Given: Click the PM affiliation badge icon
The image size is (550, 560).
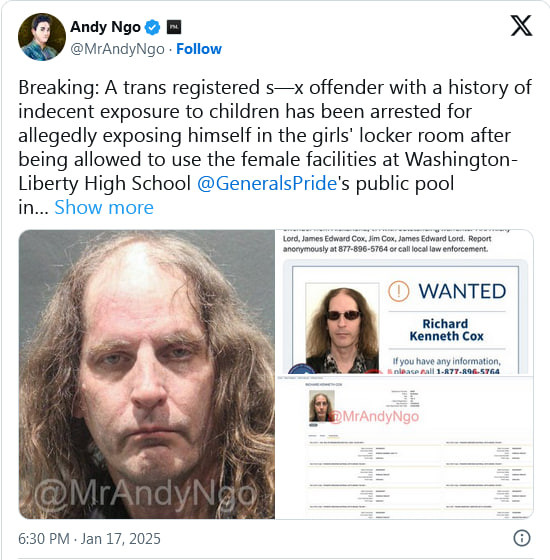Looking at the screenshot, I should click(x=174, y=27).
